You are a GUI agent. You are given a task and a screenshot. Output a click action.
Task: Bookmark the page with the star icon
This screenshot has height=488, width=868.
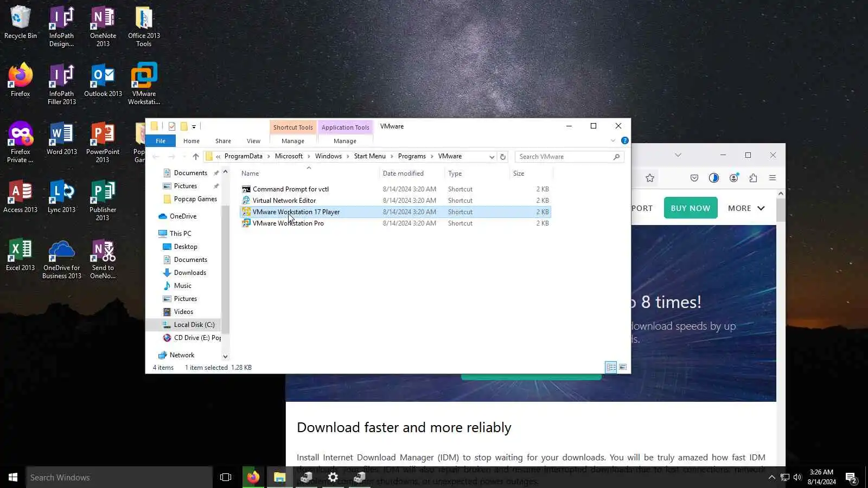coord(650,178)
